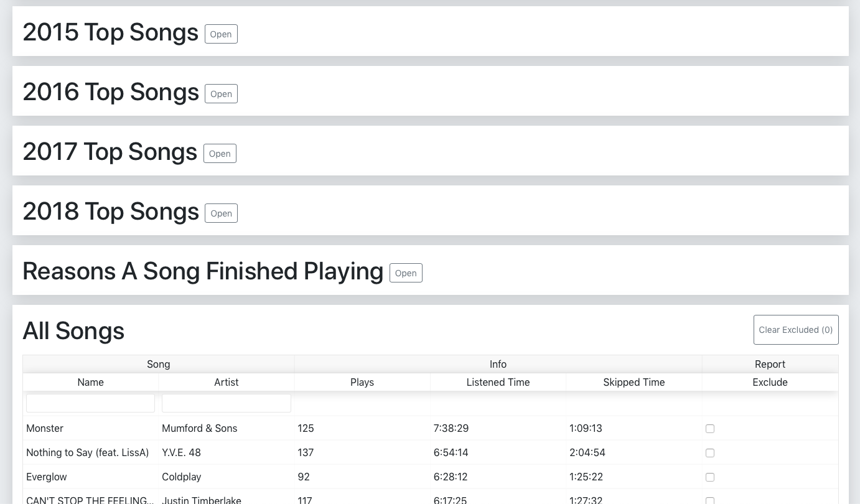This screenshot has width=860, height=504.
Task: Click the Artist filter input box
Action: 226,403
